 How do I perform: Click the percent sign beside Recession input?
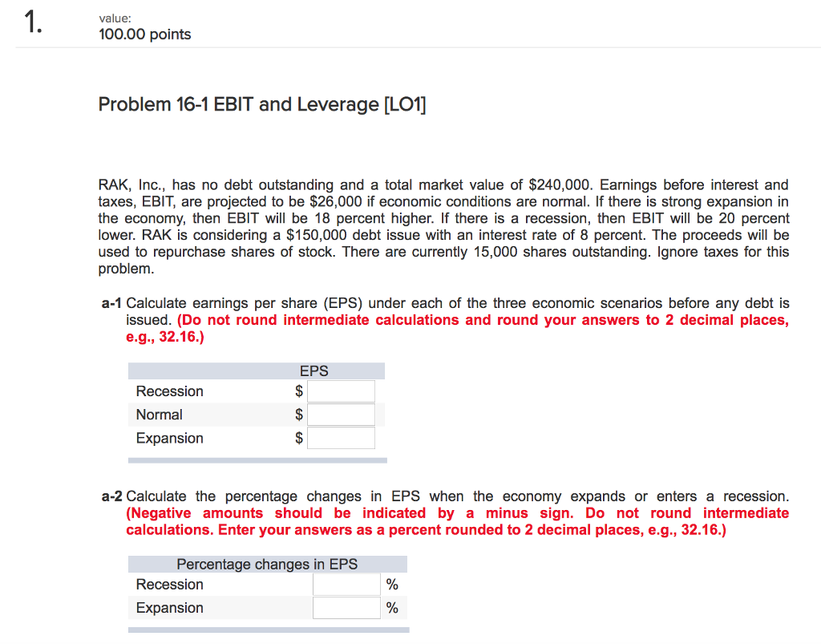click(392, 584)
